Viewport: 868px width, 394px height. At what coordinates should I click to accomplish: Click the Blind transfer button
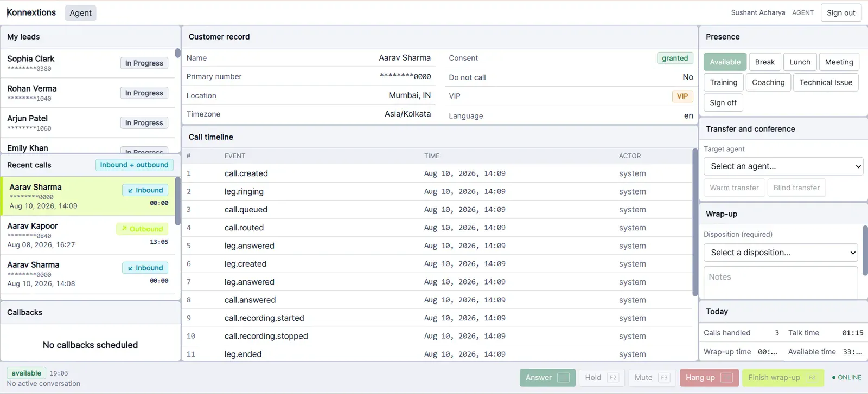[x=796, y=188]
